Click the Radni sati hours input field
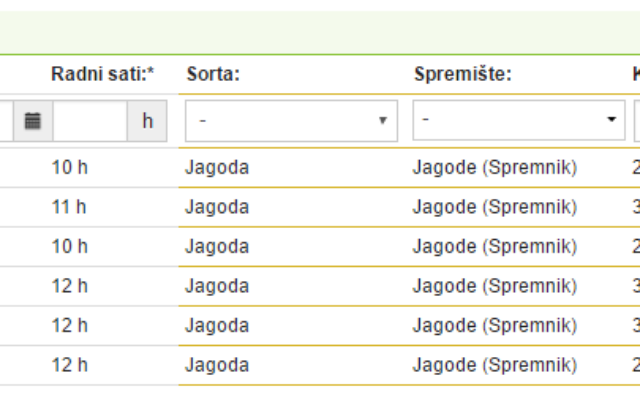 tap(90, 121)
